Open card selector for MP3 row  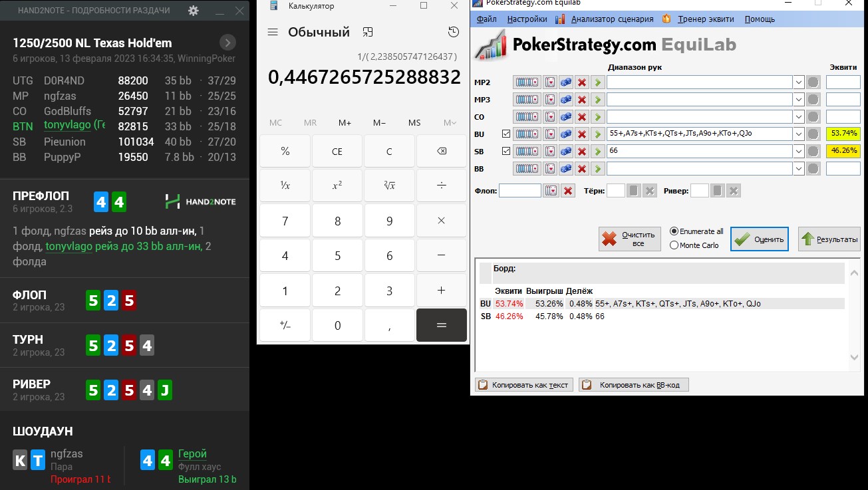coord(550,100)
